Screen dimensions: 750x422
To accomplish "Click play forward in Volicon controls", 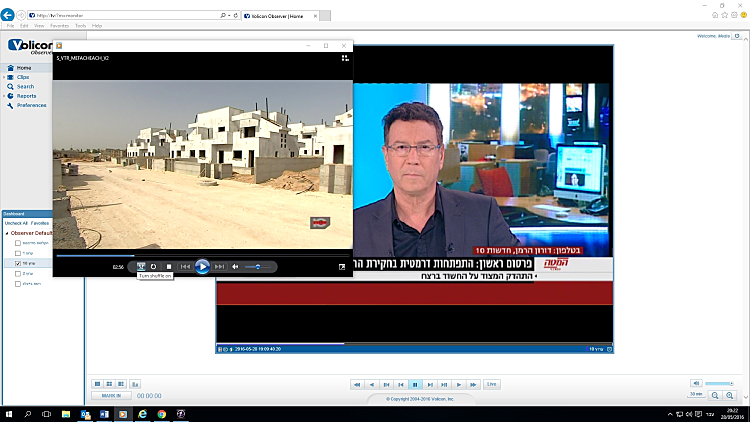I will point(459,385).
